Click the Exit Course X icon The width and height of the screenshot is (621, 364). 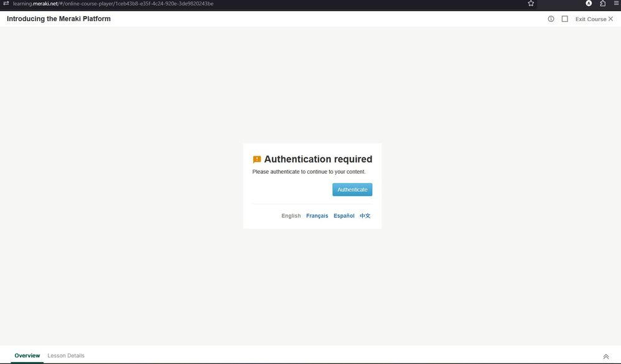[x=611, y=19]
